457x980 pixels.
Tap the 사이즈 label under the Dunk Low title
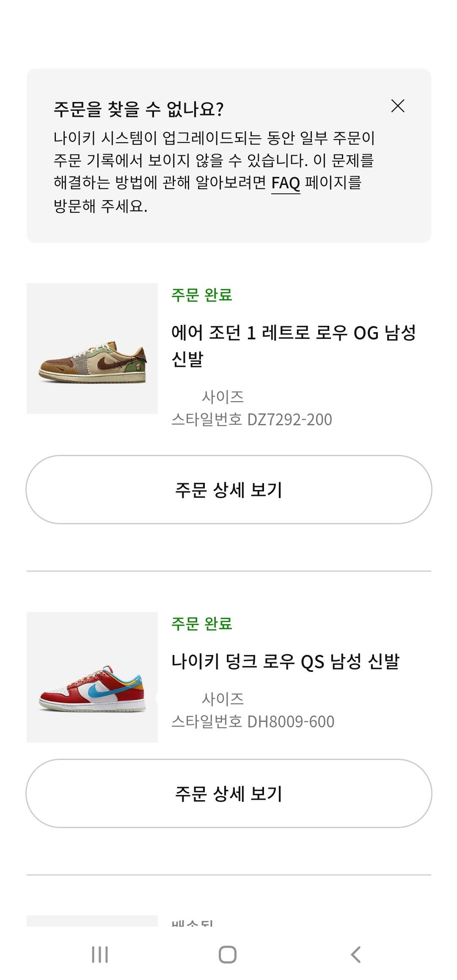coord(223,699)
